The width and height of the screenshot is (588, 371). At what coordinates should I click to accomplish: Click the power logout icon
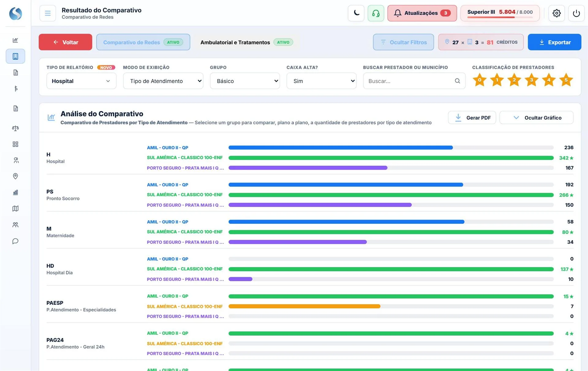pyautogui.click(x=576, y=13)
